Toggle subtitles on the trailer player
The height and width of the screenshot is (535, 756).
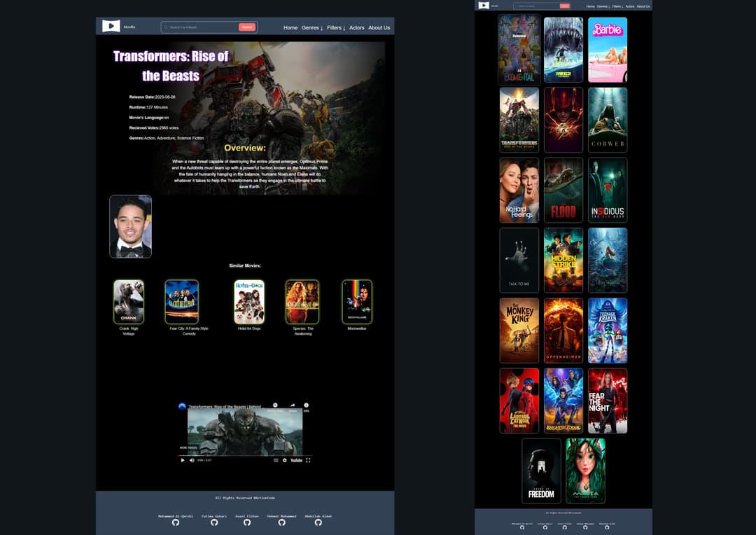[x=276, y=460]
